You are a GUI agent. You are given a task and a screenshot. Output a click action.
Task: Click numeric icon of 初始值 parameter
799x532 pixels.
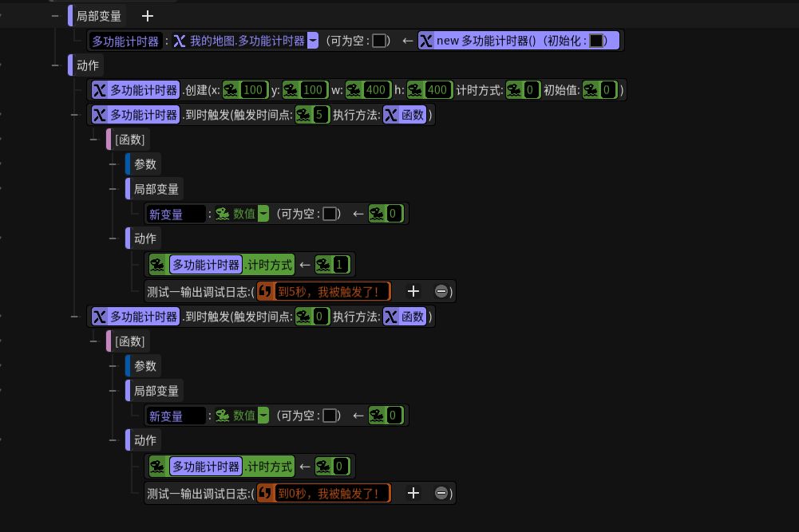(591, 90)
